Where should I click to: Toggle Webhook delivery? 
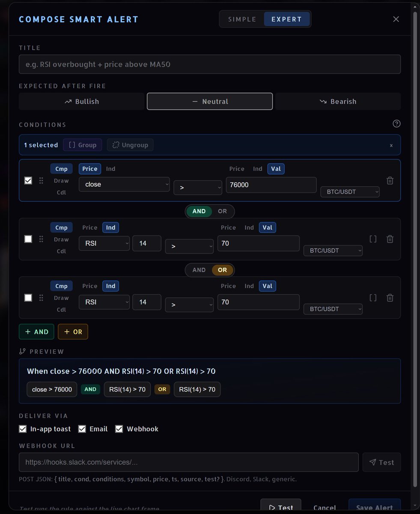[x=119, y=429]
